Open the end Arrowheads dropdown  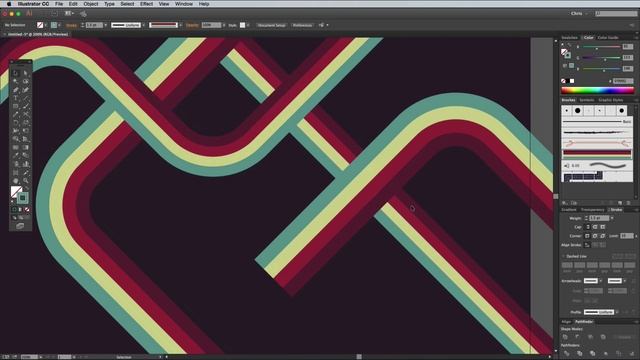coord(624,281)
